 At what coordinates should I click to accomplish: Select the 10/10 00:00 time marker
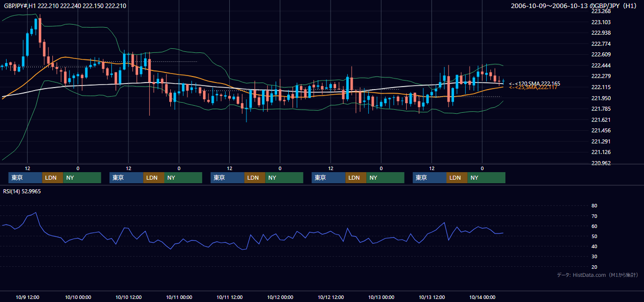coord(78,297)
